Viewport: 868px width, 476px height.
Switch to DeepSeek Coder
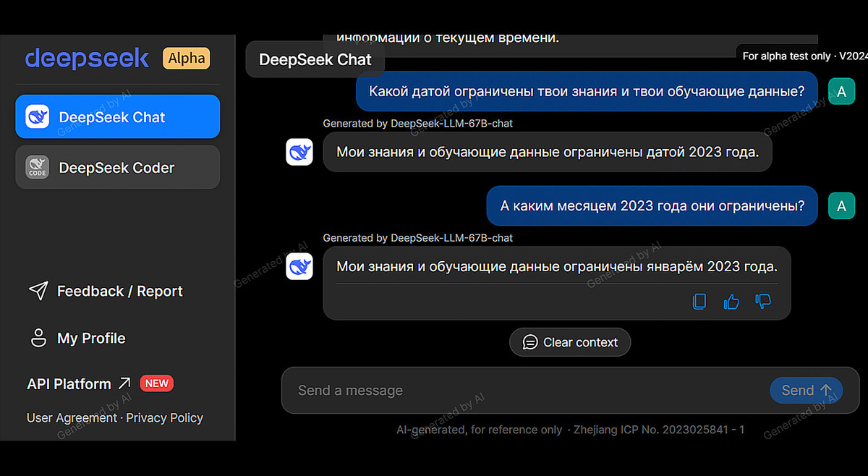(x=118, y=167)
